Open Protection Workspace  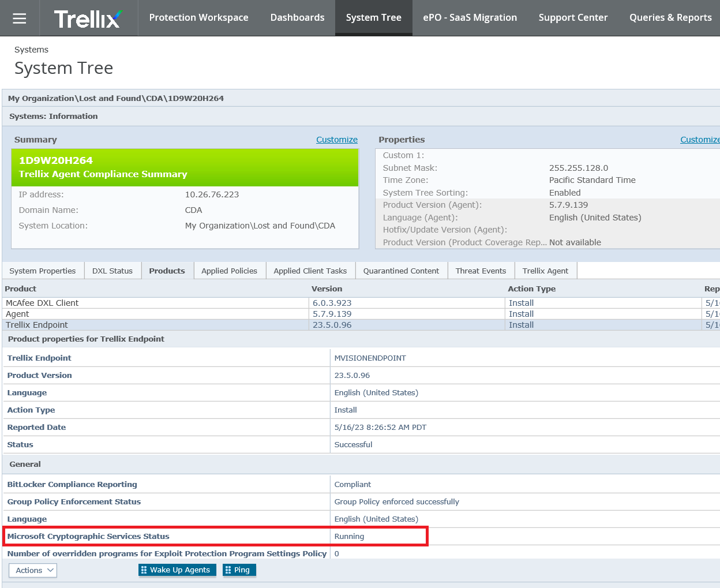tap(198, 18)
